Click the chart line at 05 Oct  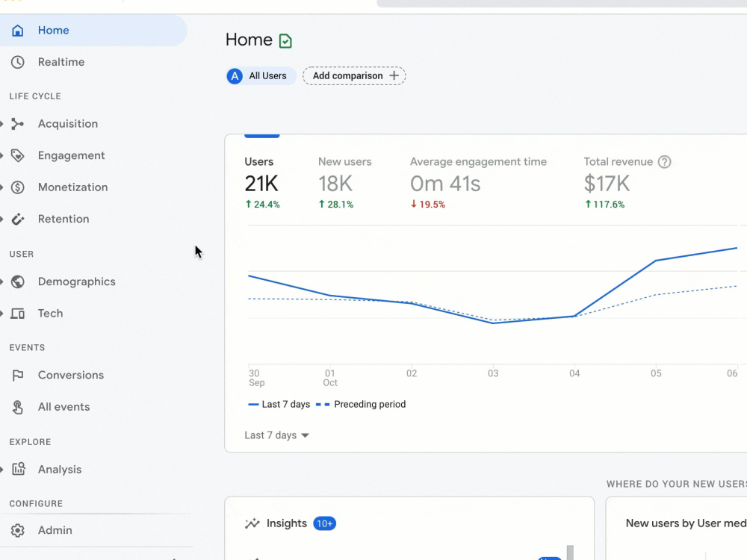(x=656, y=261)
